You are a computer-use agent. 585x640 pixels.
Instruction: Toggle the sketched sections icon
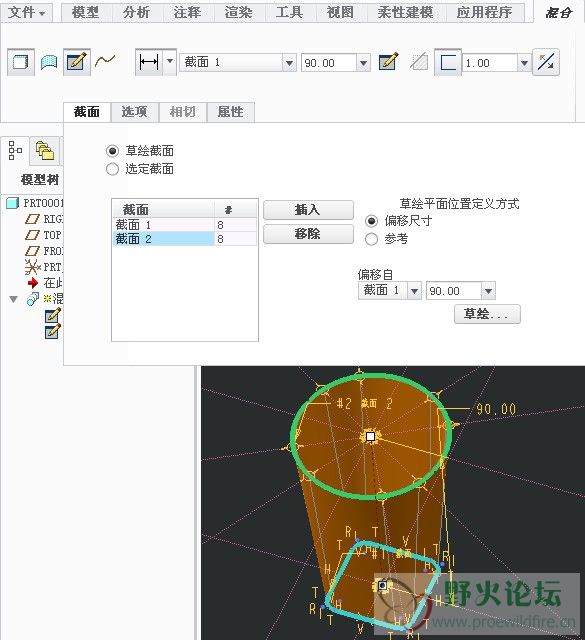click(77, 62)
